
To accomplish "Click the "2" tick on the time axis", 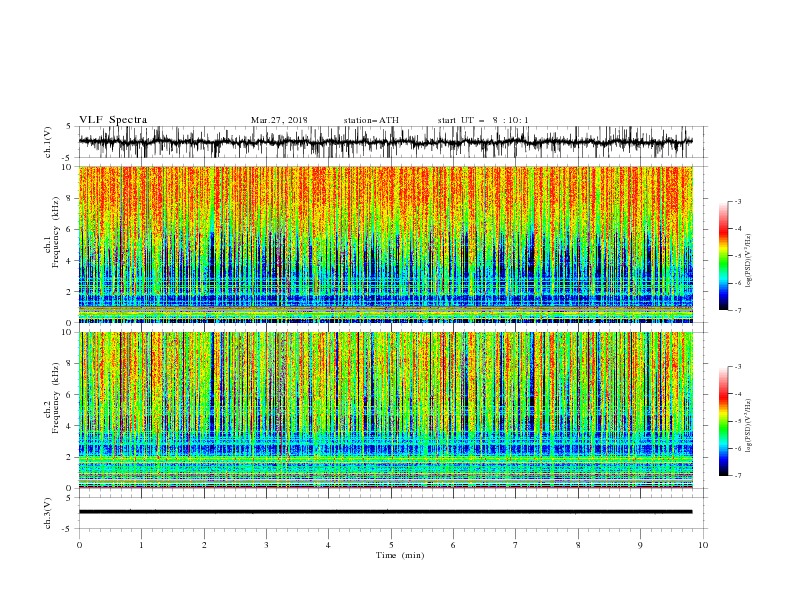I will (x=204, y=545).
